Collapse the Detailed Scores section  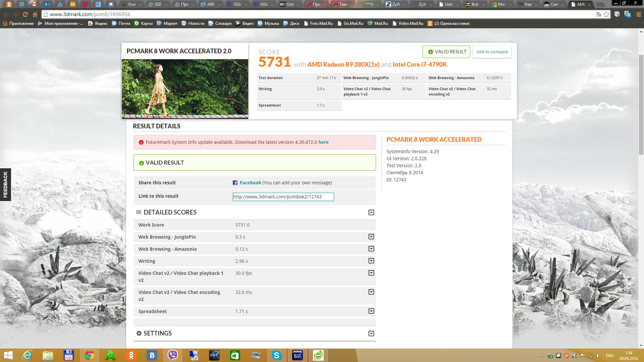pos(371,213)
